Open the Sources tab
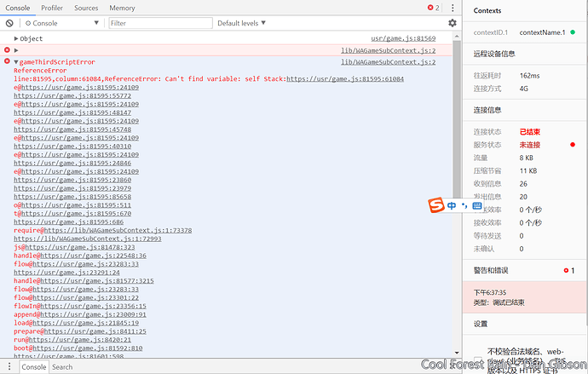 coord(86,8)
